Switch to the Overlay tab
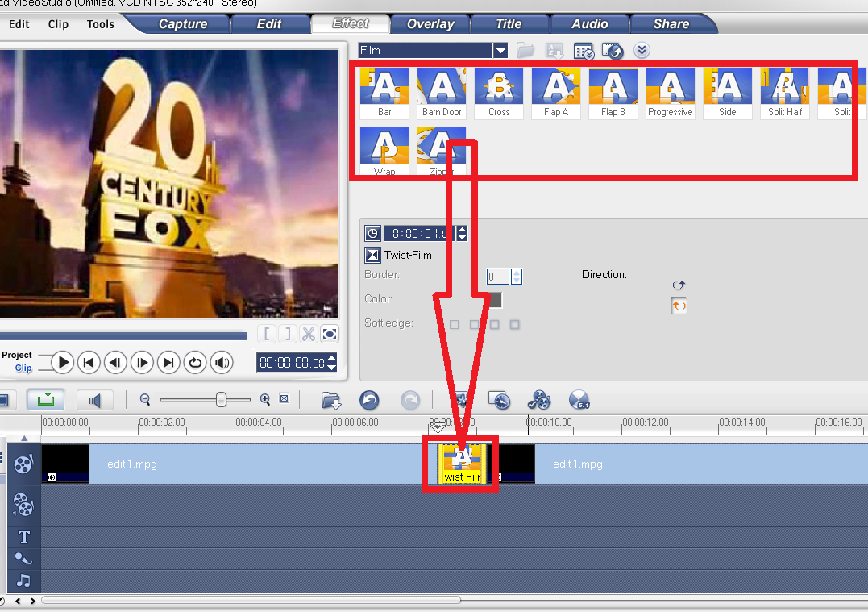Screen dimensions: 868x612 pyautogui.click(x=430, y=23)
